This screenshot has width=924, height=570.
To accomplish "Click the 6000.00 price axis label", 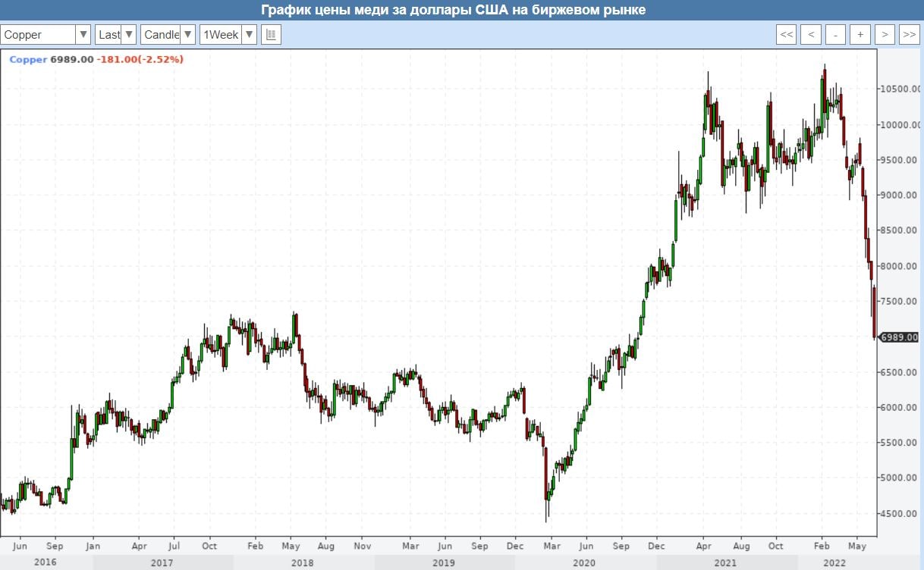I will (900, 408).
